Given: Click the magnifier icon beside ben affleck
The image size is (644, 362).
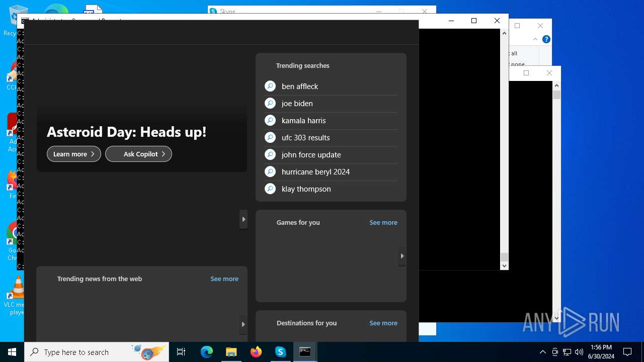Looking at the screenshot, I should click(270, 86).
